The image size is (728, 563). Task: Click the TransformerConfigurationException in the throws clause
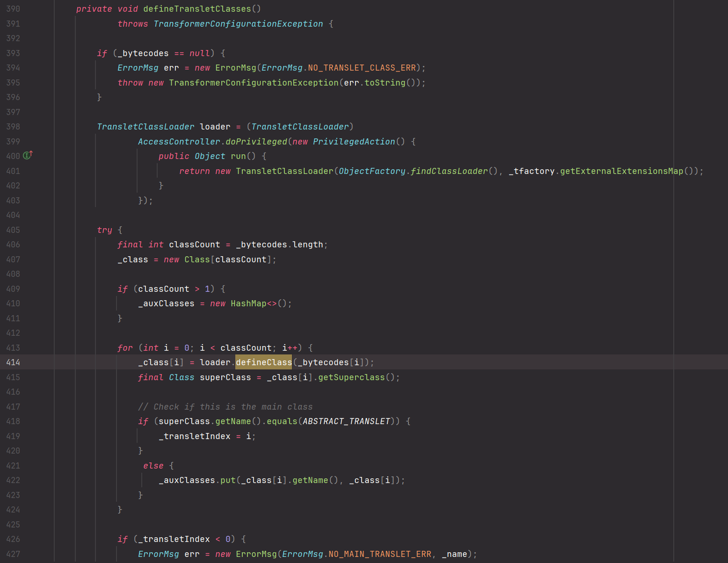pyautogui.click(x=238, y=24)
